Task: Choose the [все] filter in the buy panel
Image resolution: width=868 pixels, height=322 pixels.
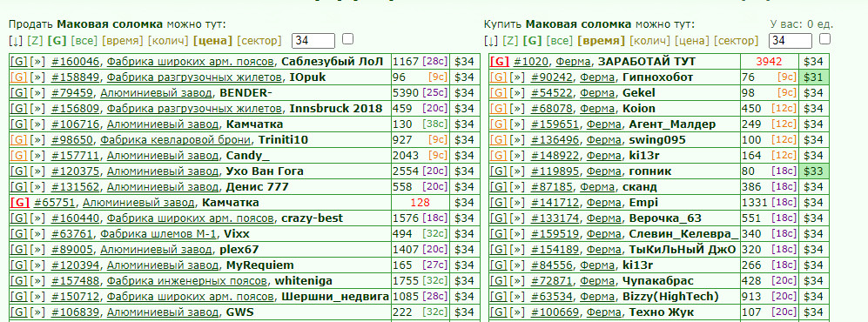Action: pyautogui.click(x=559, y=40)
